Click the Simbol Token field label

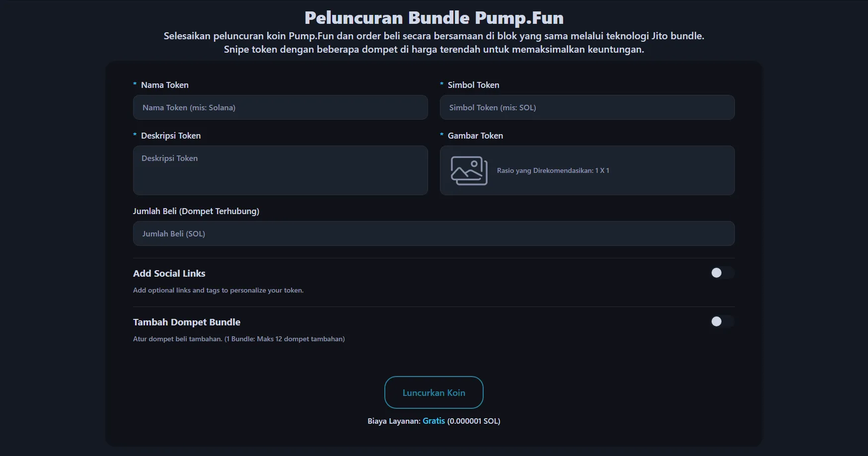(473, 85)
